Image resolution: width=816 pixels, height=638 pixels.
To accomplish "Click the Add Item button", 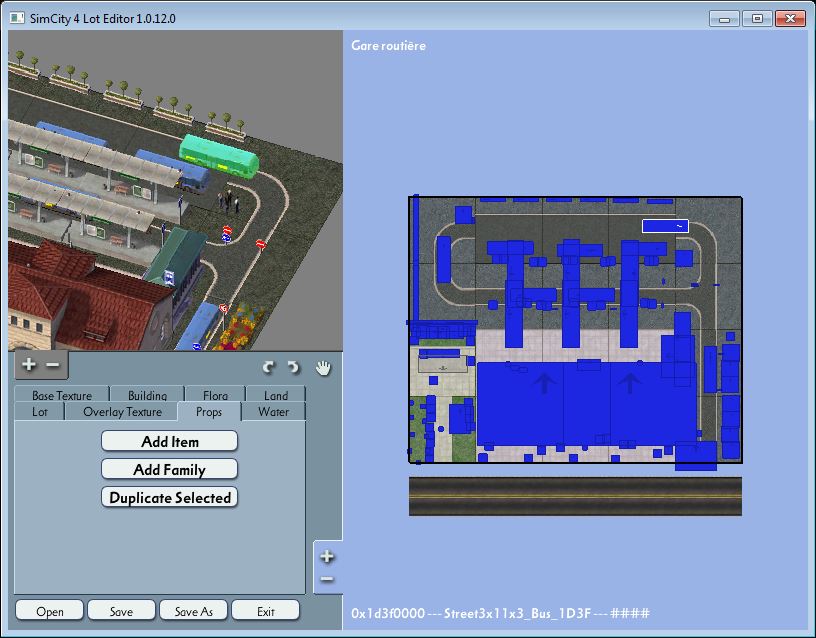I will [x=170, y=441].
